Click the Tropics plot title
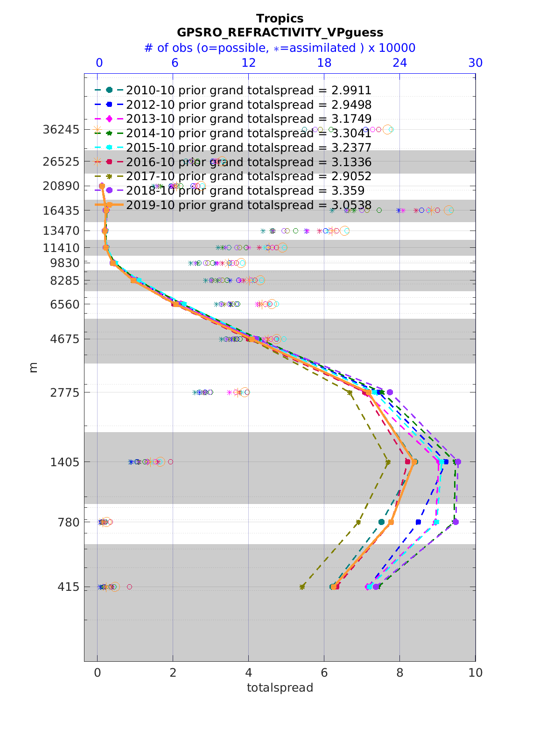The image size is (560, 735). coord(280,19)
